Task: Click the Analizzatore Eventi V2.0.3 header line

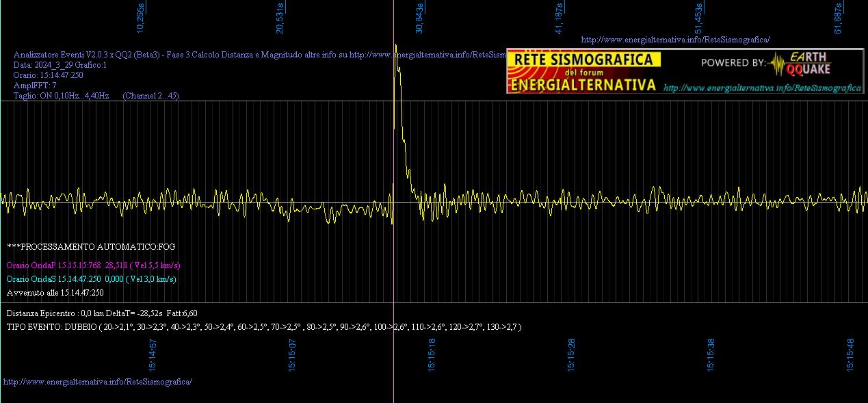Action: [x=260, y=54]
